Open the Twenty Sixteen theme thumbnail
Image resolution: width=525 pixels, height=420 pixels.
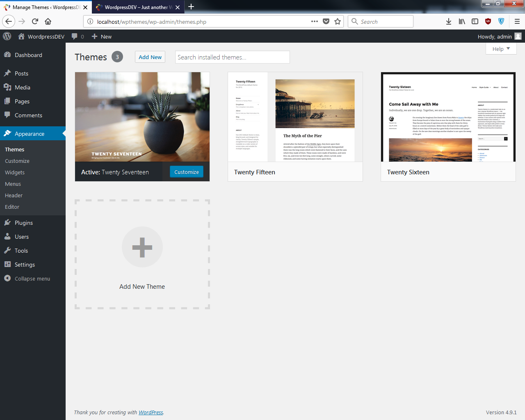(x=448, y=117)
